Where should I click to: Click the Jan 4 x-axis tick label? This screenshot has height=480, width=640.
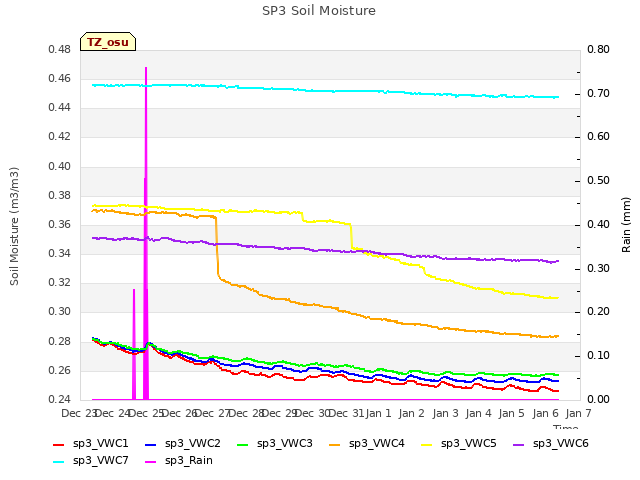(478, 413)
